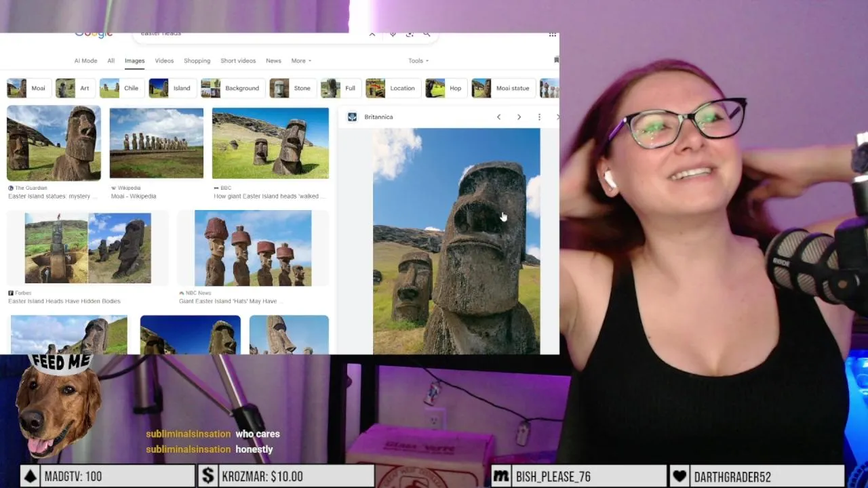Screen dimensions: 868x488
Task: Click the BISH_PLEASE_76 label
Action: coord(553,476)
